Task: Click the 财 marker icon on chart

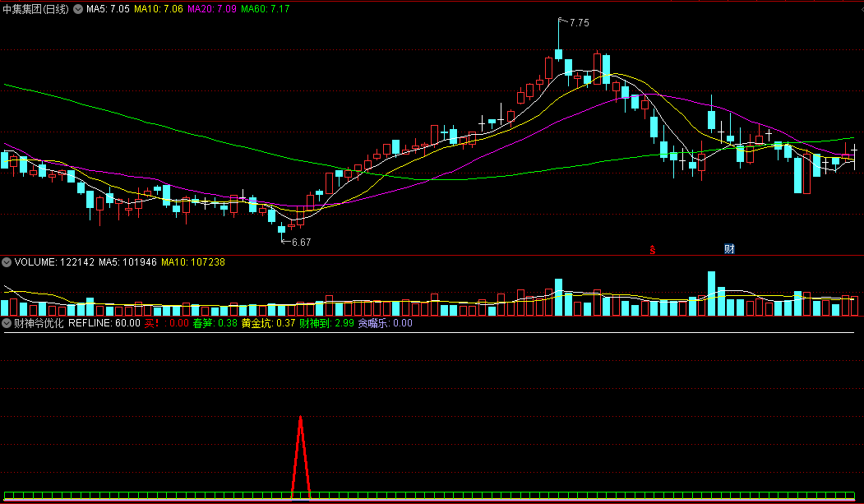Action: (x=729, y=249)
